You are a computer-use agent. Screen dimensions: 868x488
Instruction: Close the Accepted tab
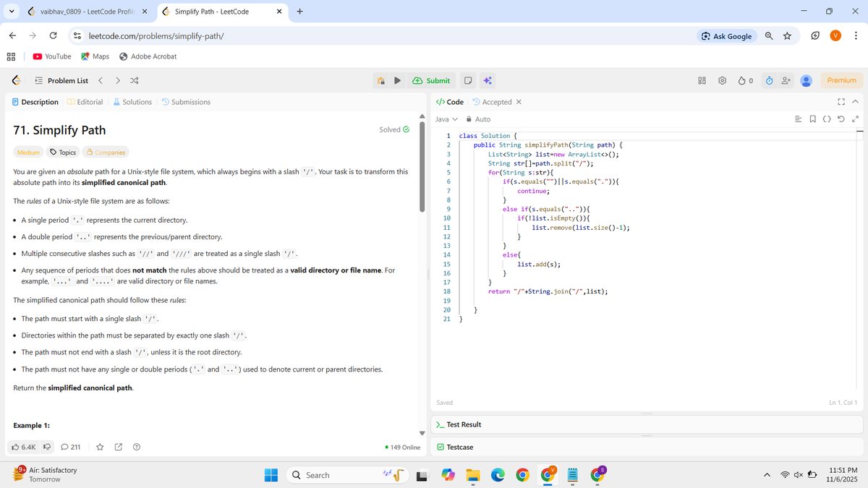pyautogui.click(x=519, y=102)
